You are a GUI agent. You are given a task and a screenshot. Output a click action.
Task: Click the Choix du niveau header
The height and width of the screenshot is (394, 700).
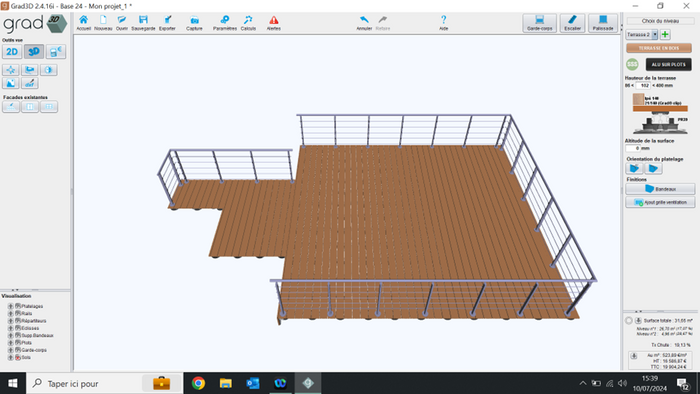(660, 21)
